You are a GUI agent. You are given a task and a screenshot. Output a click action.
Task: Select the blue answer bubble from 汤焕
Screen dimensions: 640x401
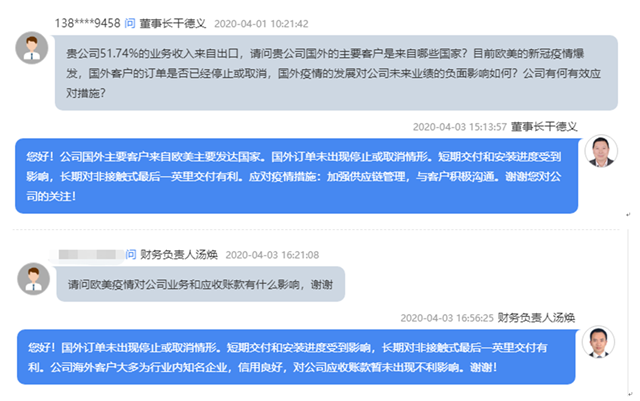pyautogui.click(x=296, y=357)
